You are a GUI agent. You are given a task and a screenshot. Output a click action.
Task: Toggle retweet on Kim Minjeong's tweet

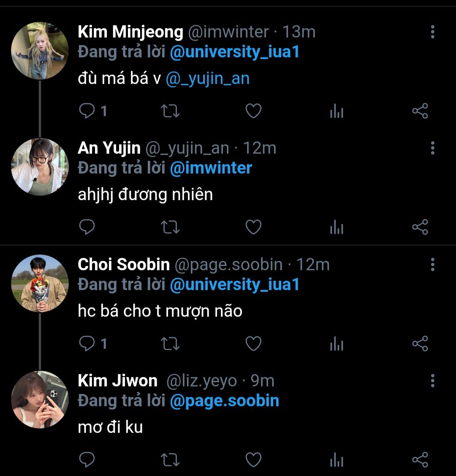click(171, 111)
